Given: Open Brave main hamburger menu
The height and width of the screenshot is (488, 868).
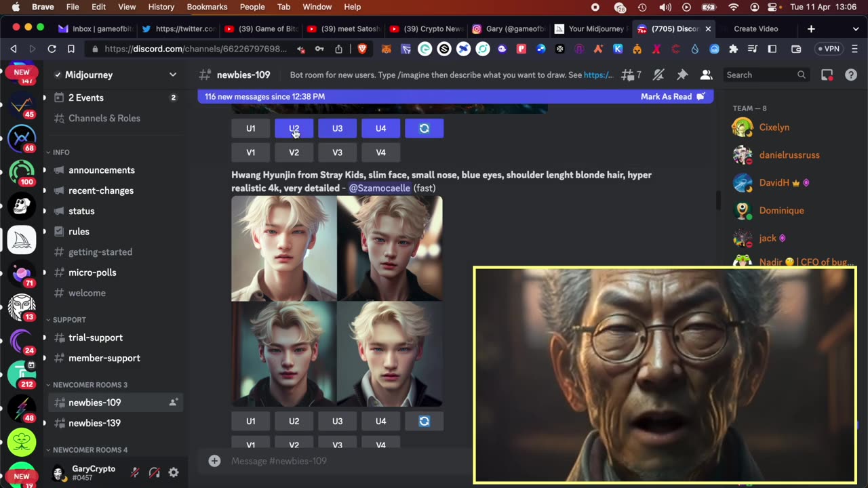Looking at the screenshot, I should click(854, 49).
